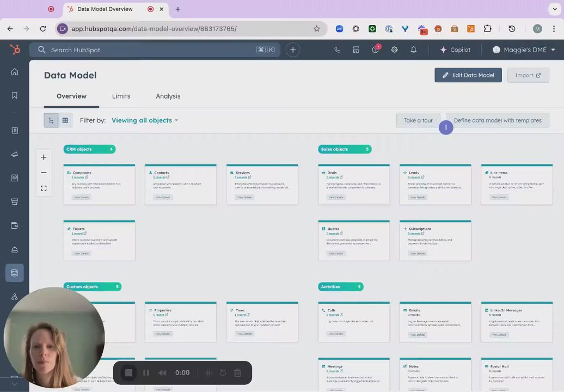Click the plus quick-create button beside search

click(293, 50)
